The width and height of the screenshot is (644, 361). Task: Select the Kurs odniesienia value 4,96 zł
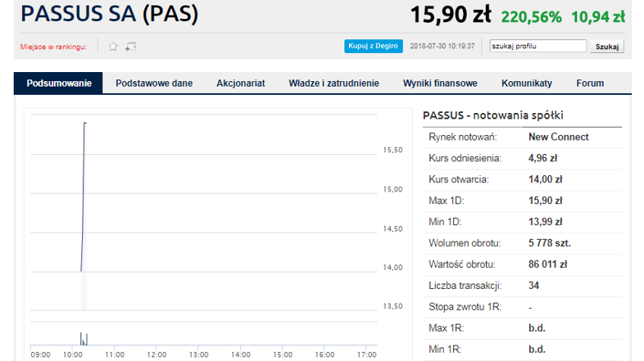click(x=542, y=158)
